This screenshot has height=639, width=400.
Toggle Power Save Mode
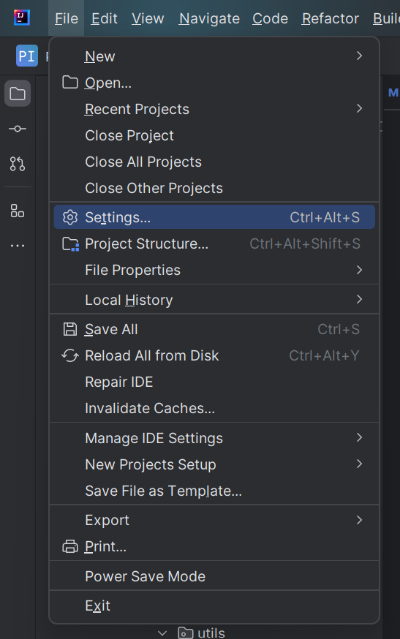[214, 576]
